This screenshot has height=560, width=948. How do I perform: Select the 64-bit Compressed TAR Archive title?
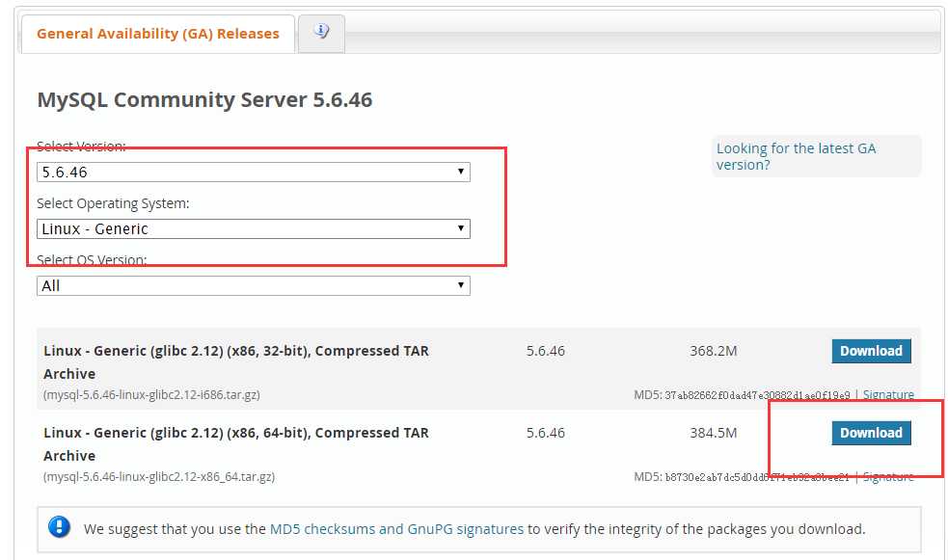pos(236,444)
